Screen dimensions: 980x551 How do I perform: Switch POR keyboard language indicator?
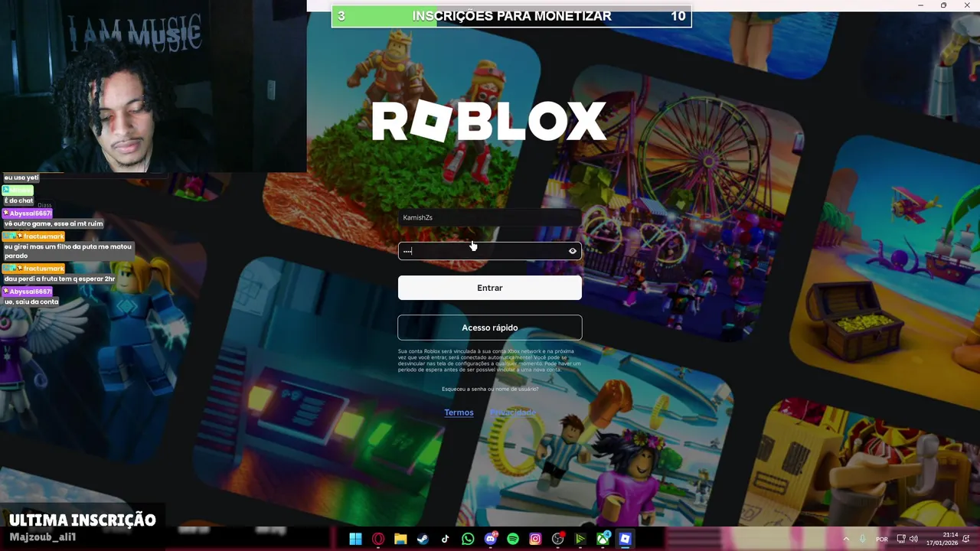point(882,539)
